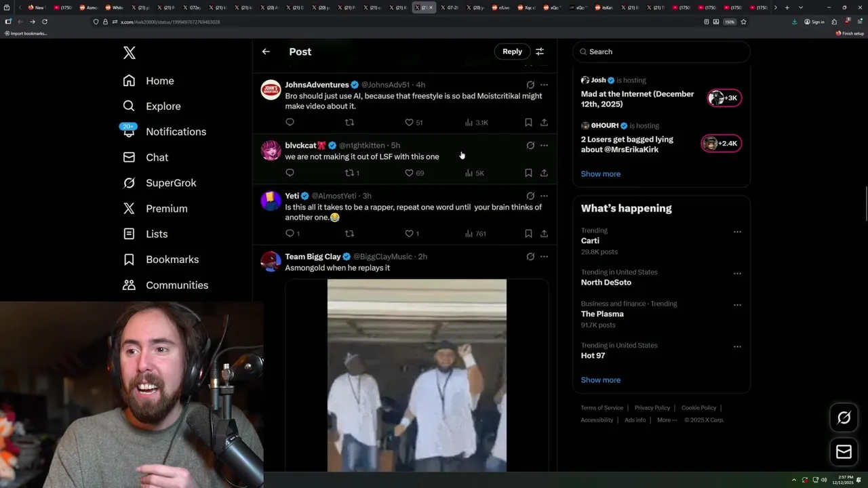Screen dimensions: 868x488
Task: Open reply sort filter icon
Action: [540, 52]
